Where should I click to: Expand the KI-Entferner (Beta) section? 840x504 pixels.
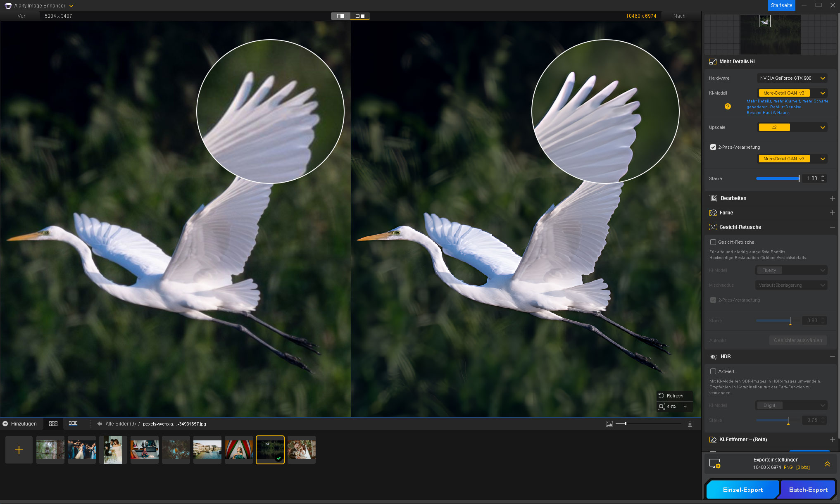[832, 440]
